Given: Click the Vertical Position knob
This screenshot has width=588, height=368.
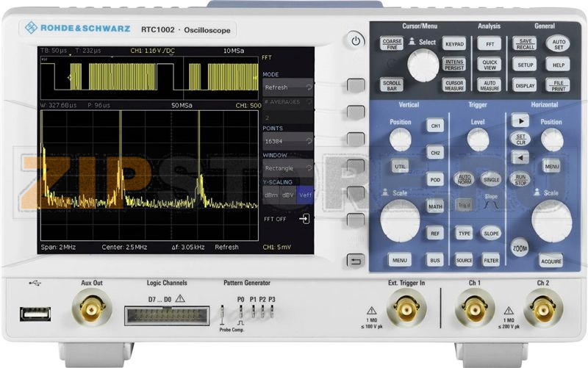Looking at the screenshot, I should [x=400, y=140].
